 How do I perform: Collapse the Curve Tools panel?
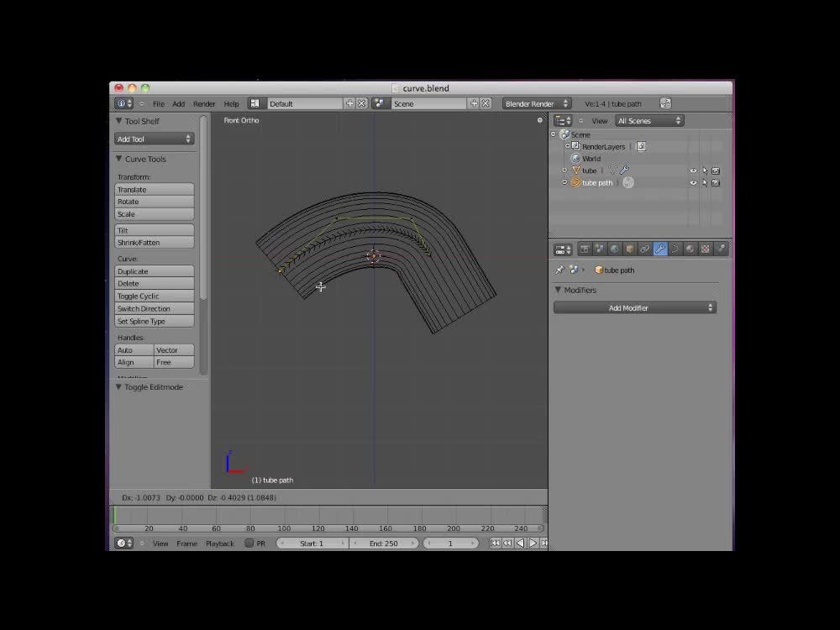click(x=118, y=159)
